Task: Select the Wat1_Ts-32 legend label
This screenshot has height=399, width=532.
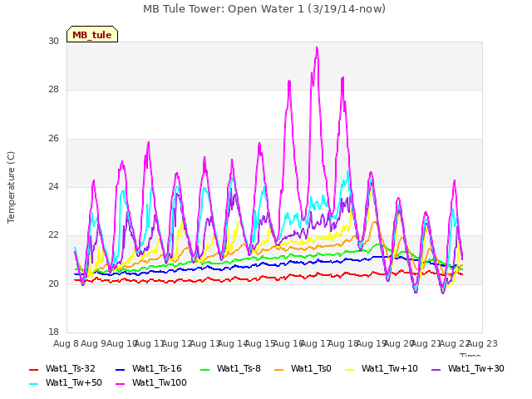Action: point(70,368)
